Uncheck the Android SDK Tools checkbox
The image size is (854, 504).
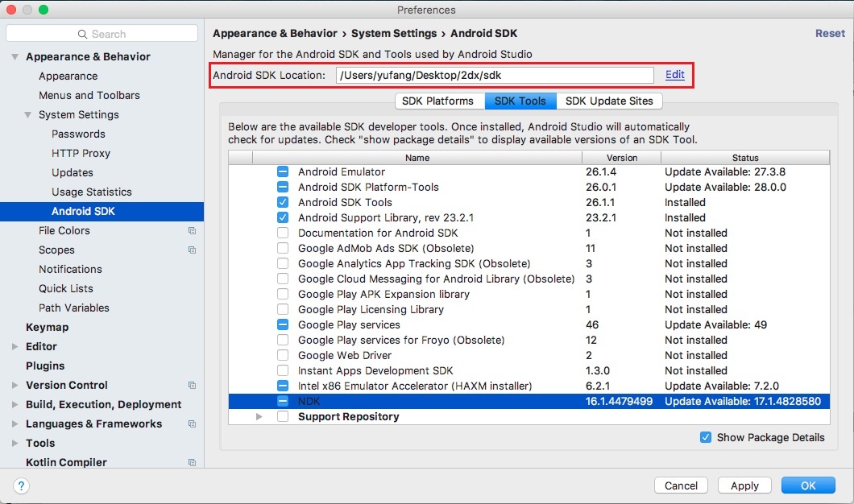(283, 202)
